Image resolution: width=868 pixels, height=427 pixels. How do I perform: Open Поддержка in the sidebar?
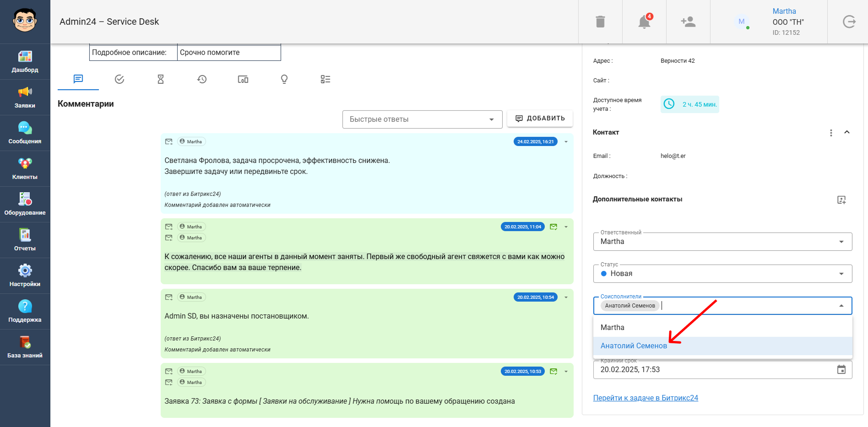25,312
